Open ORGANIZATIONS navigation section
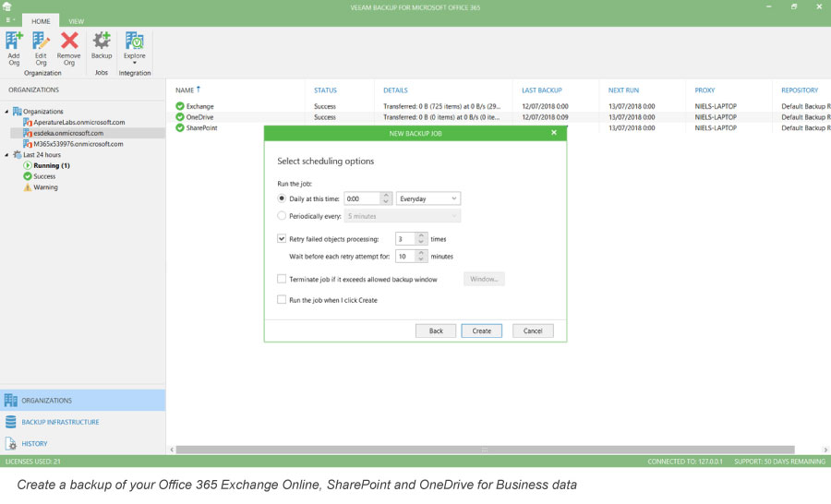This screenshot has width=831, height=504. [83, 400]
